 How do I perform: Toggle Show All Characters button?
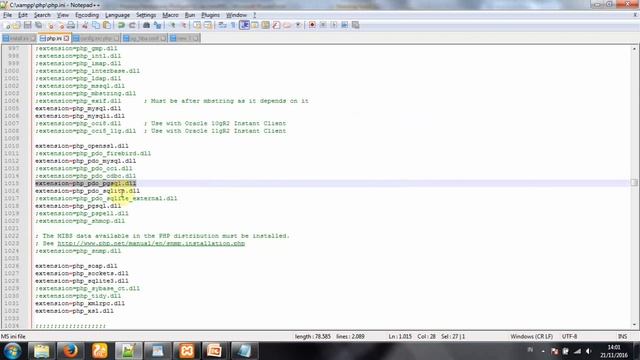(233, 25)
